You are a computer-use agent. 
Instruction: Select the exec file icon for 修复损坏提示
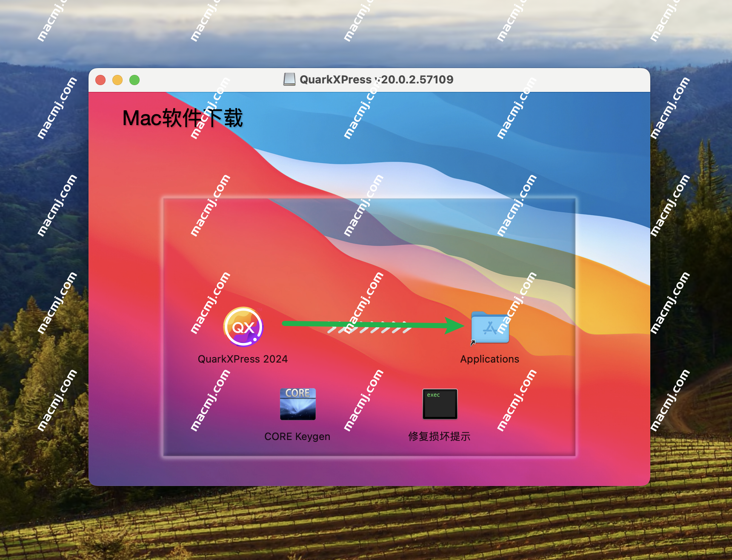click(440, 404)
